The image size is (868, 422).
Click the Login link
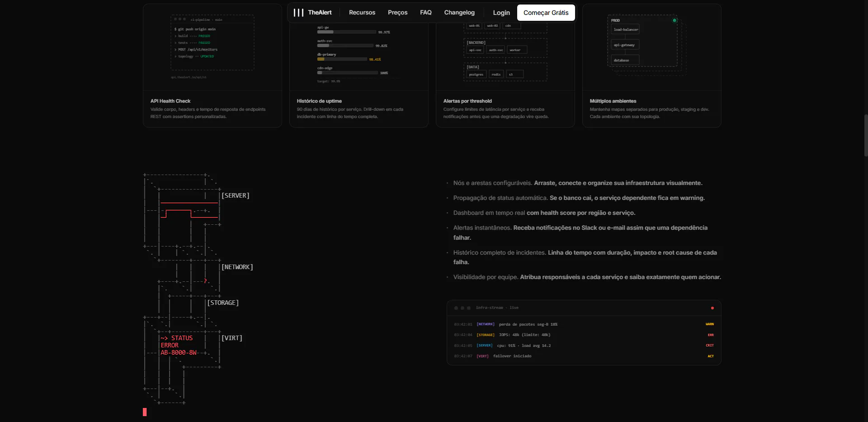[501, 13]
